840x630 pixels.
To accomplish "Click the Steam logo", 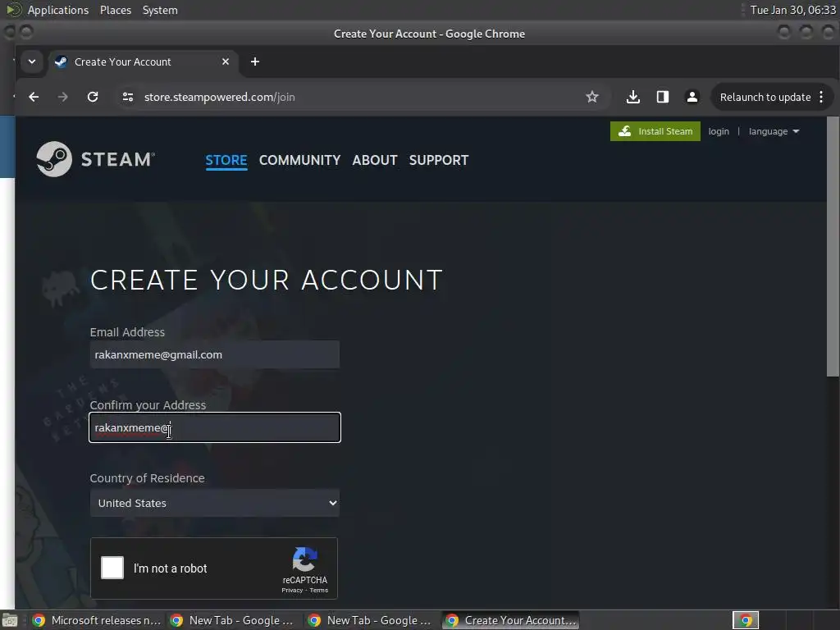I will point(96,159).
